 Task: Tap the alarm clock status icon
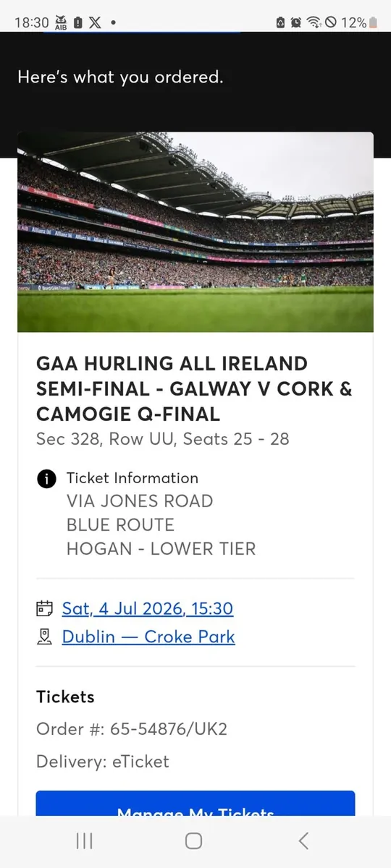pyautogui.click(x=297, y=22)
